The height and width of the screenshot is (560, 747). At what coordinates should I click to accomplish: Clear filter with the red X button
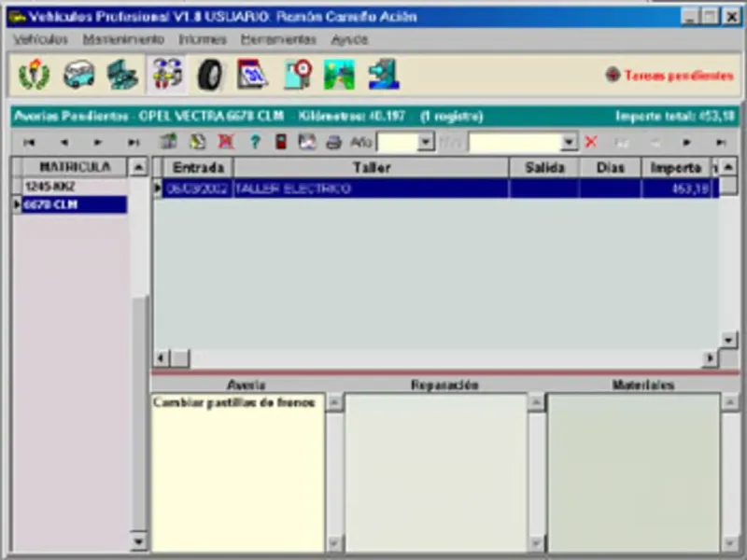(591, 142)
